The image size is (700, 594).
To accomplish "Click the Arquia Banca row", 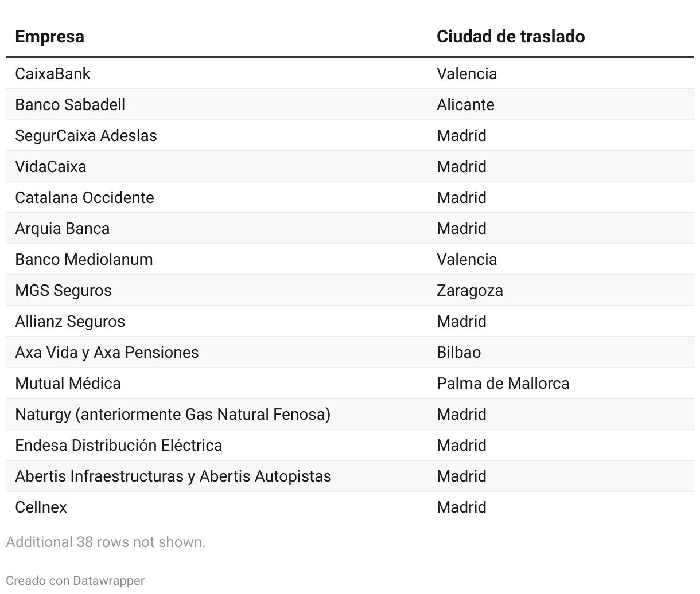I will point(350,228).
